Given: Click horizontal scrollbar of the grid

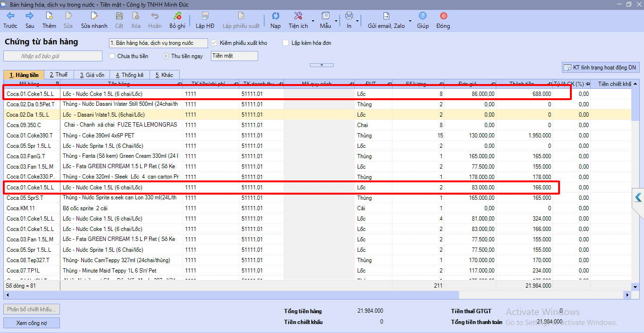Looking at the screenshot, I should (236, 295).
